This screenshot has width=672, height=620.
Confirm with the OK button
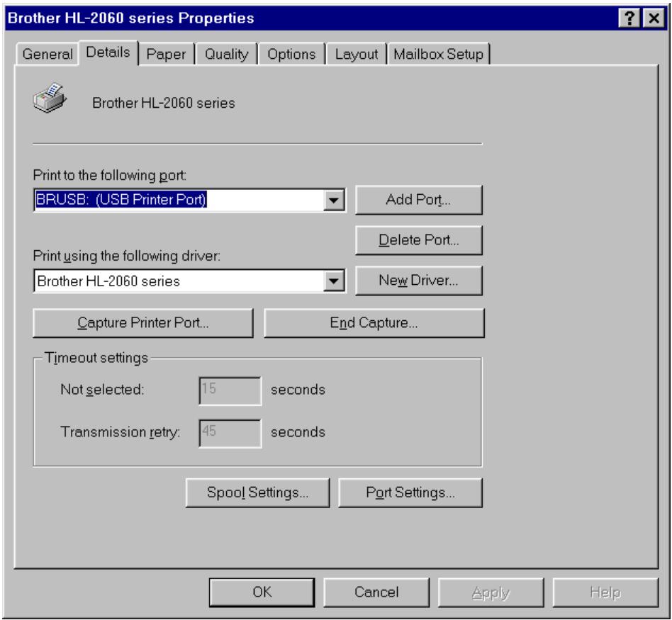coord(262,592)
